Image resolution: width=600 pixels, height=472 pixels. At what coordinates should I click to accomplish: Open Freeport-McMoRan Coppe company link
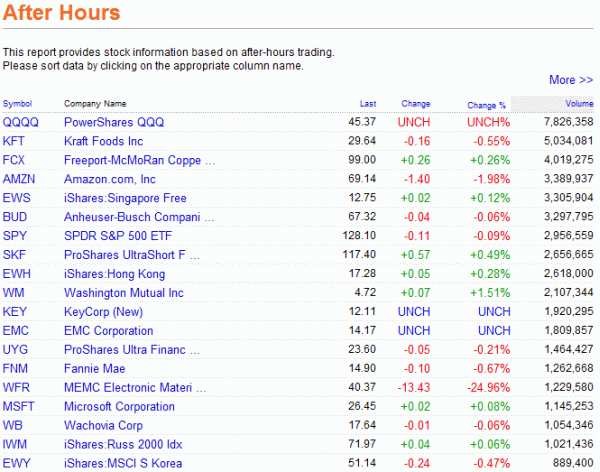140,160
